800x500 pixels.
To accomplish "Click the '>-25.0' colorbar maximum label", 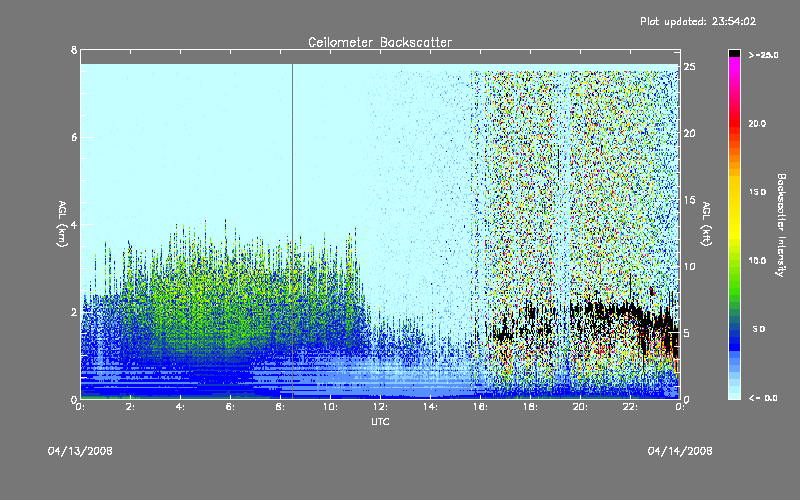I will click(x=763, y=55).
